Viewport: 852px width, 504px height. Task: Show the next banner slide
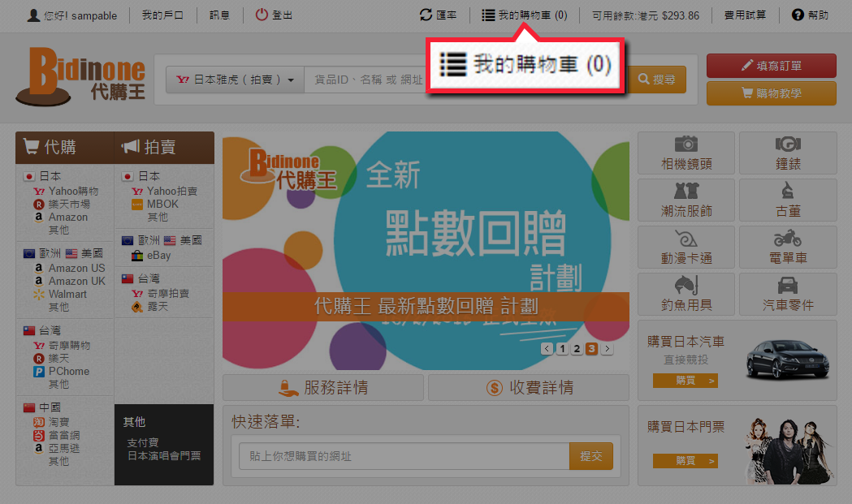(x=607, y=349)
